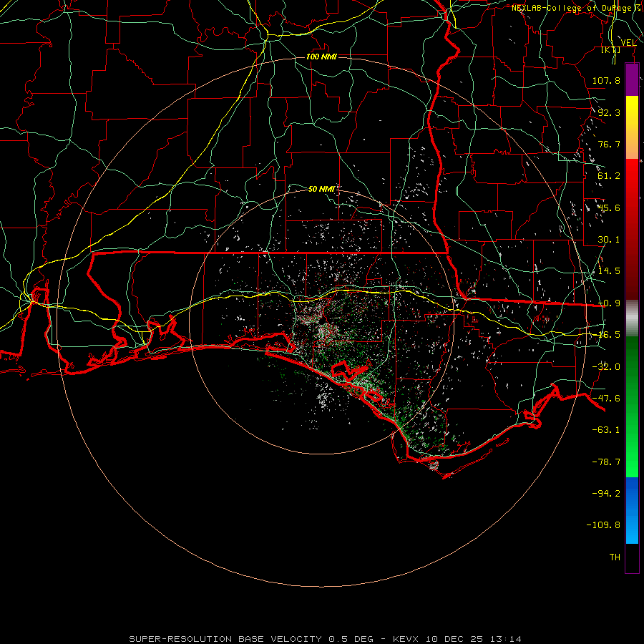
Task: Click the -94.2 velocity scale value
Action: point(606,493)
